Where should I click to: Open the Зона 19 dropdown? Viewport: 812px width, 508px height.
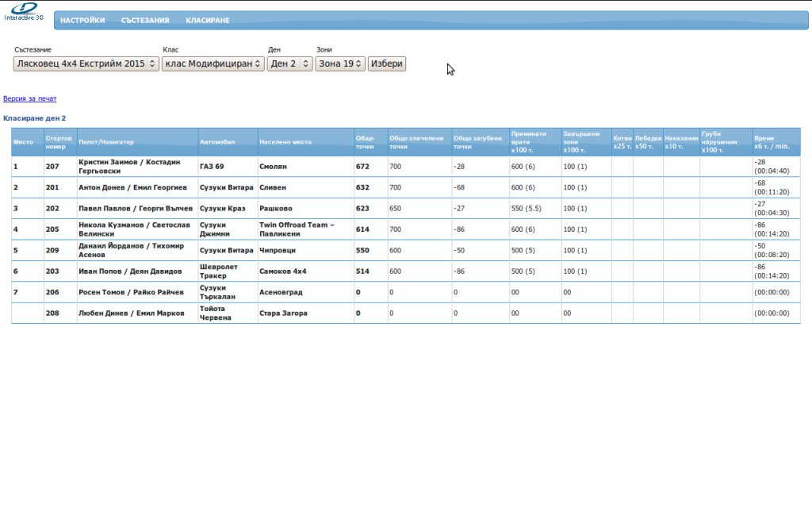340,63
